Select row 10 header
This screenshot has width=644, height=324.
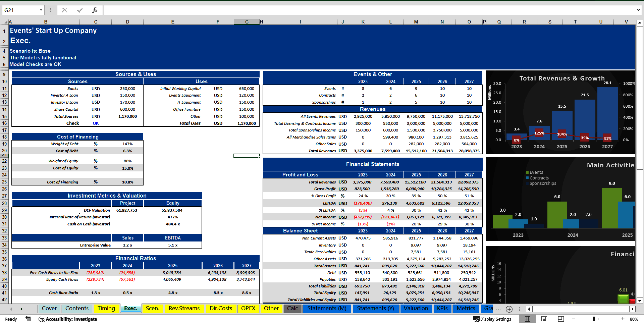tap(4, 82)
